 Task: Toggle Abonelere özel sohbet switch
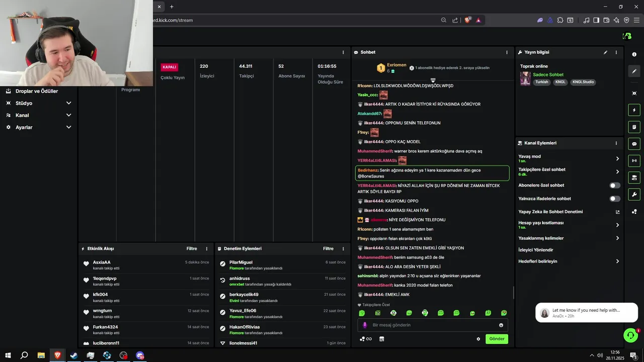615,186
